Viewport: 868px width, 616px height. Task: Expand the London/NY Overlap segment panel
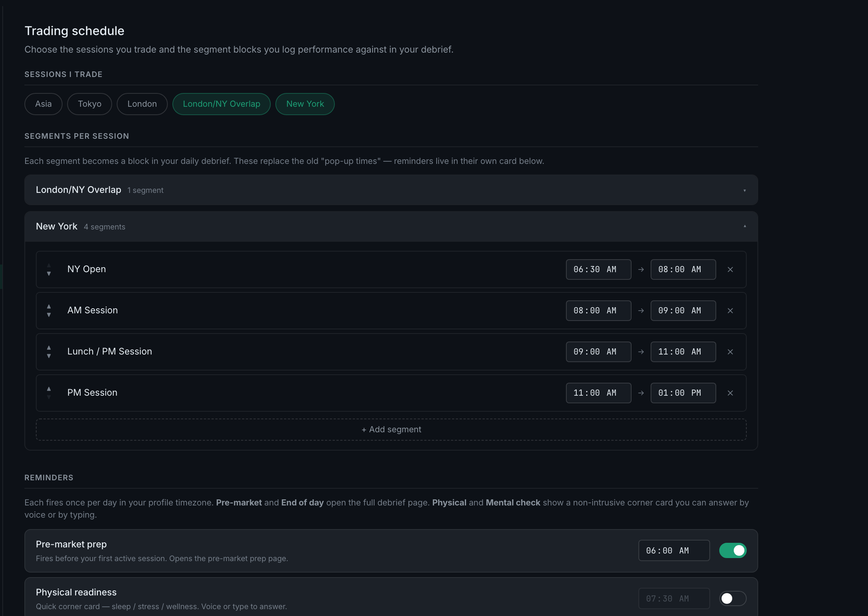tap(391, 190)
